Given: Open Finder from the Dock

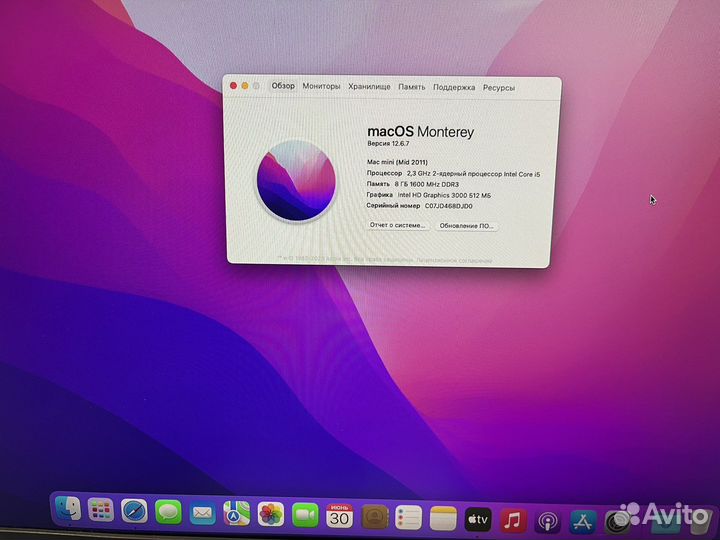Looking at the screenshot, I should tap(68, 508).
